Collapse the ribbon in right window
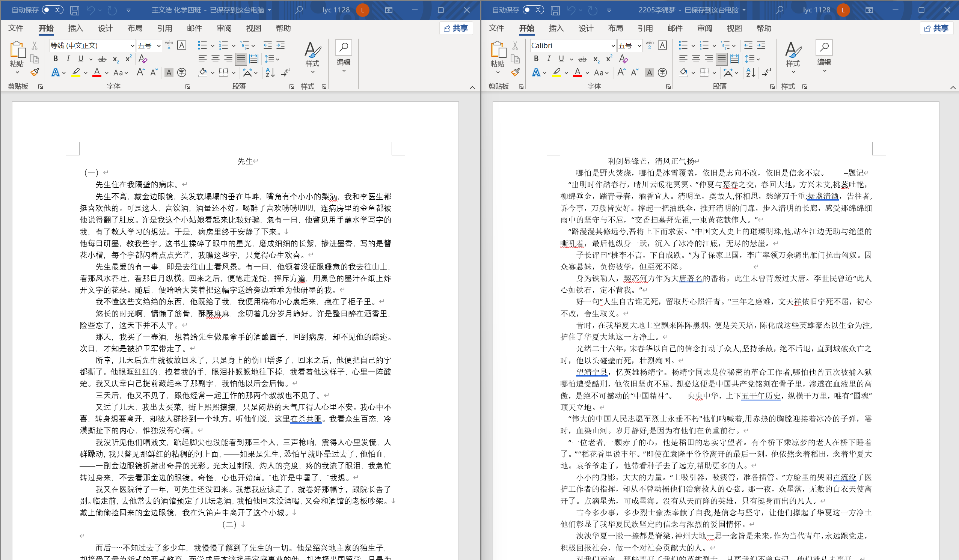This screenshot has height=560, width=959. tap(953, 87)
